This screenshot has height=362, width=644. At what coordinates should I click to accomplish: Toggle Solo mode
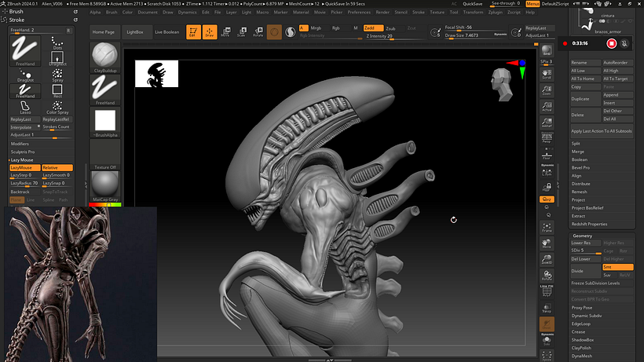(547, 340)
